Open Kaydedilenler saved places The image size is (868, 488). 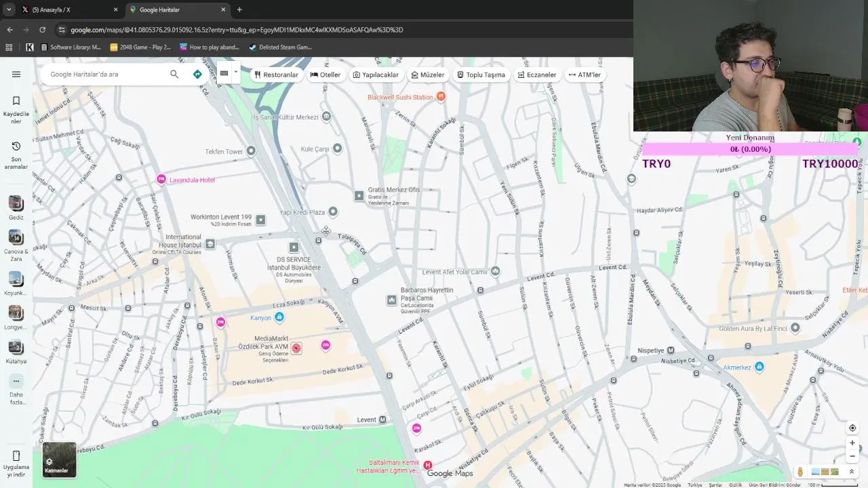click(16, 108)
